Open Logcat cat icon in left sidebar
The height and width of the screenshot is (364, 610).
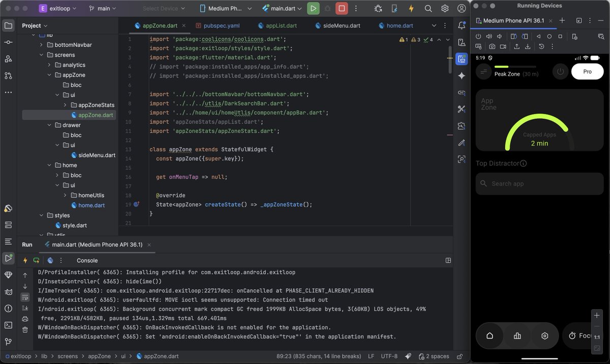click(x=8, y=292)
